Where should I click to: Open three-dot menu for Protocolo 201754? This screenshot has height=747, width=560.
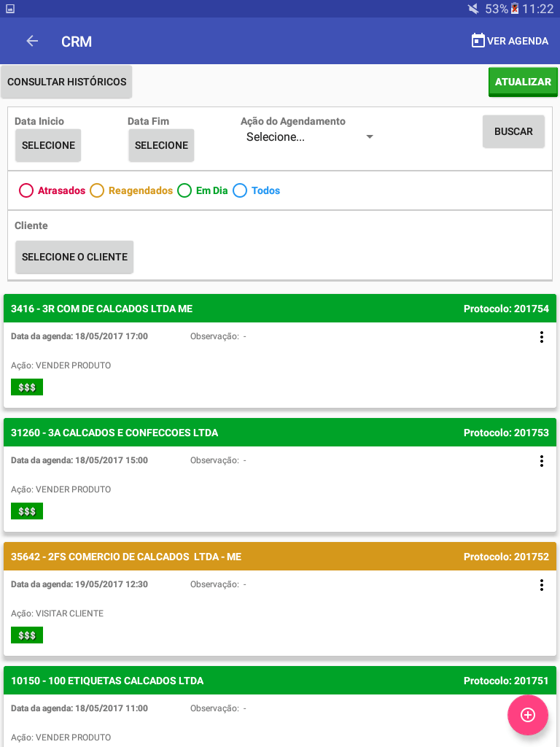click(542, 337)
